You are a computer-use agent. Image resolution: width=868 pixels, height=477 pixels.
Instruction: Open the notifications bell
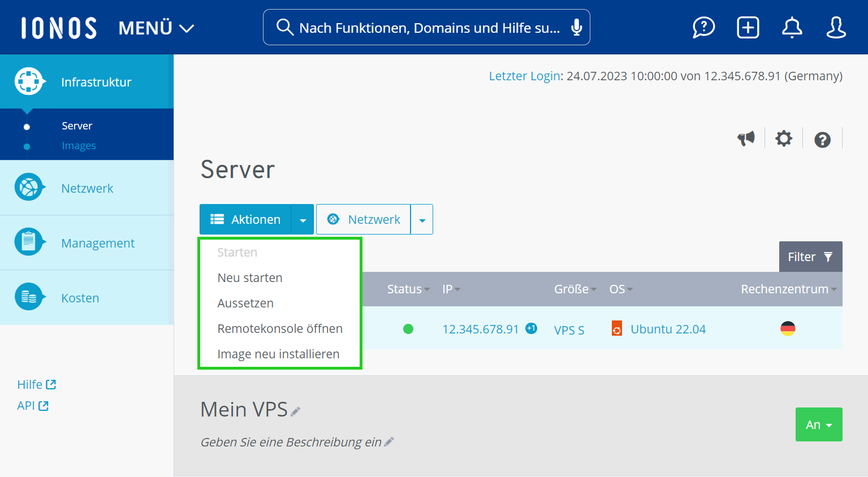[792, 27]
